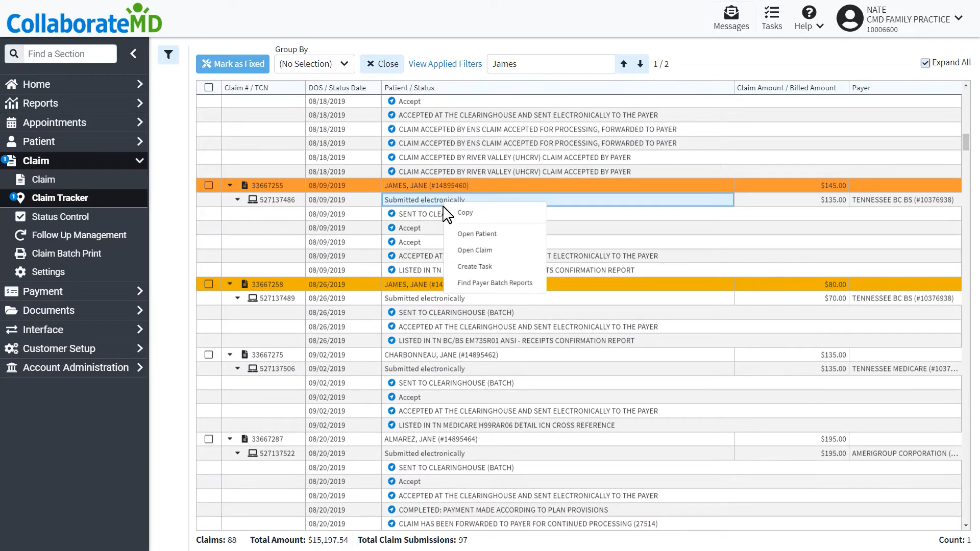Choose Find Payer Batch Reports

click(495, 283)
